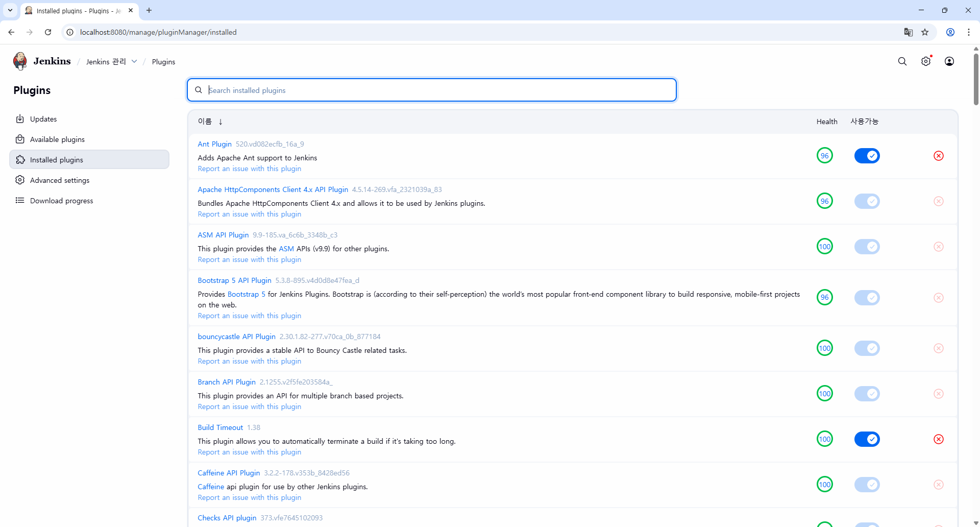Open the Chrome three-dot menu
The height and width of the screenshot is (527, 980).
tap(969, 32)
